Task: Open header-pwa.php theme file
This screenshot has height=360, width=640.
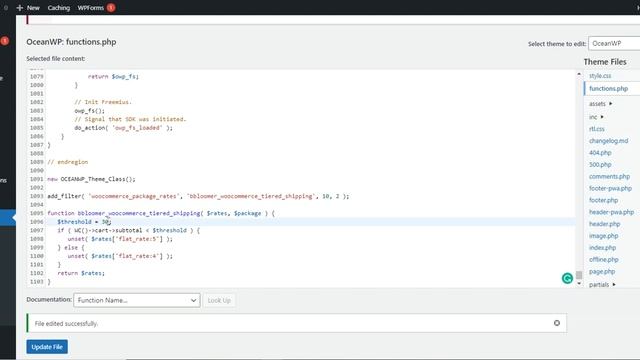Action: tap(611, 212)
